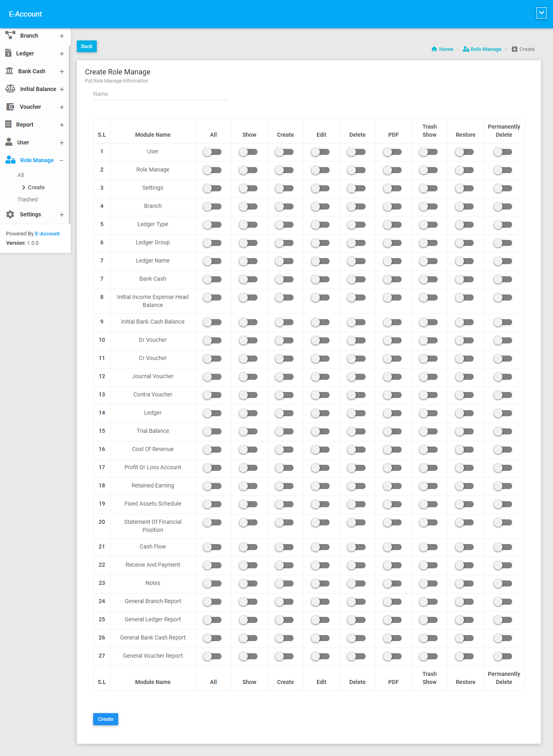The image size is (553, 756).
Task: Click the Voucher wallet icon
Action: 10,107
